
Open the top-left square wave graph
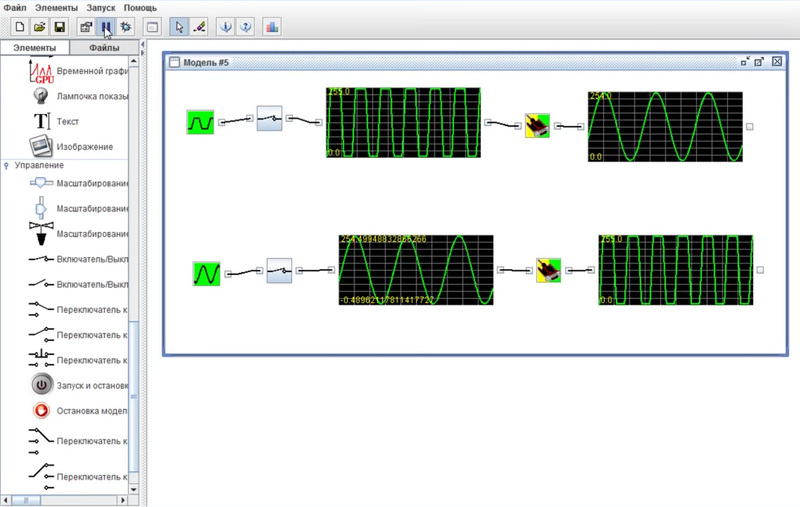pyautogui.click(x=403, y=122)
